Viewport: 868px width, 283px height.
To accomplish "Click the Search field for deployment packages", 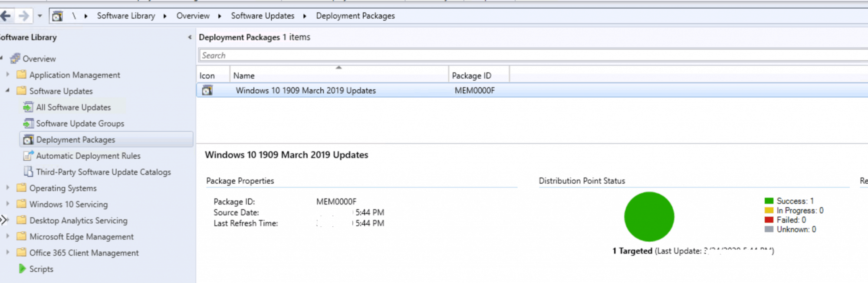I will 521,55.
